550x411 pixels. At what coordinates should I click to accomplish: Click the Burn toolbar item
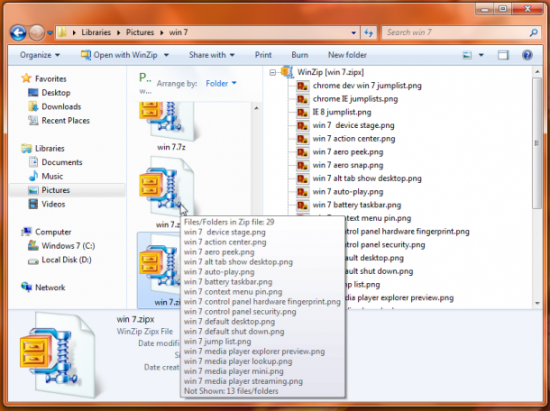click(300, 55)
